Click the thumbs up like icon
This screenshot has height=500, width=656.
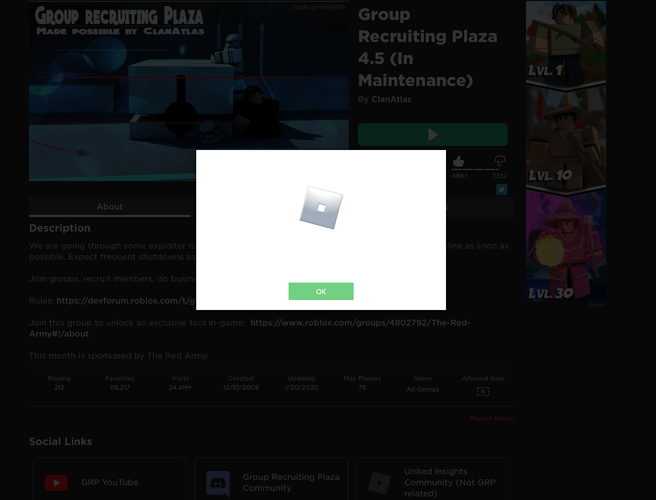point(459,161)
